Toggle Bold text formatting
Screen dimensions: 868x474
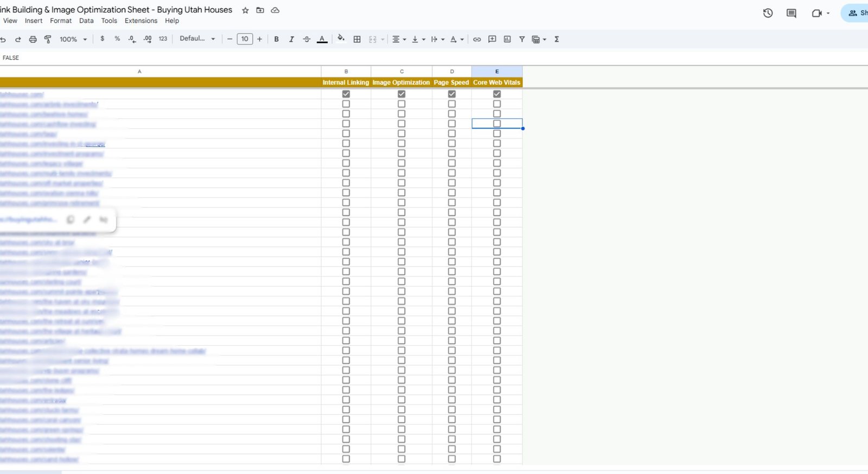point(276,39)
